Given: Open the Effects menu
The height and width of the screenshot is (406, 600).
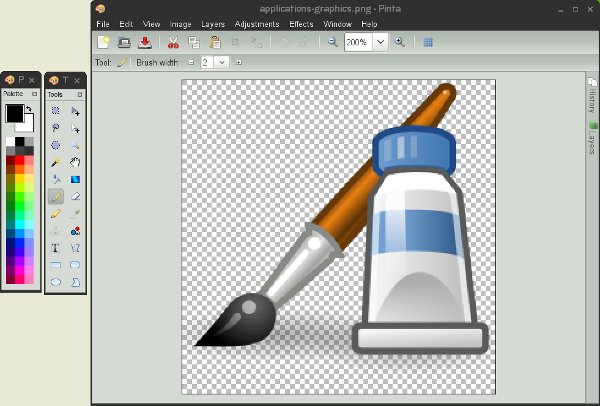Looking at the screenshot, I should pyautogui.click(x=301, y=23).
